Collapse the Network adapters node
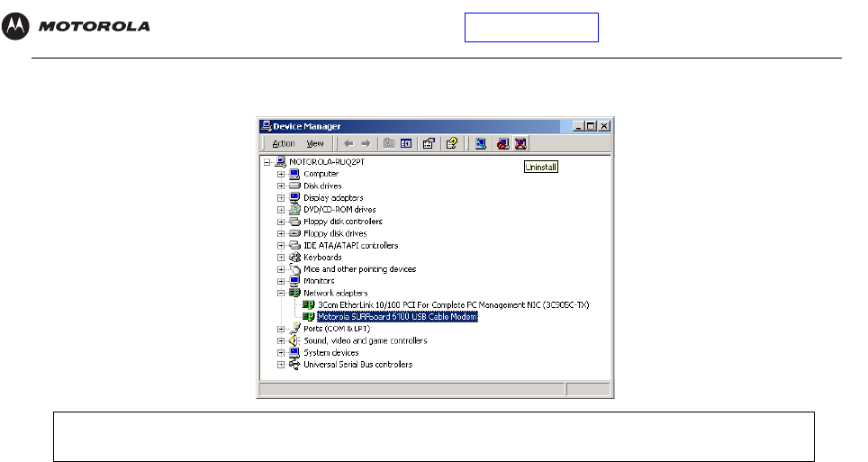The width and height of the screenshot is (868, 462). pos(281,293)
